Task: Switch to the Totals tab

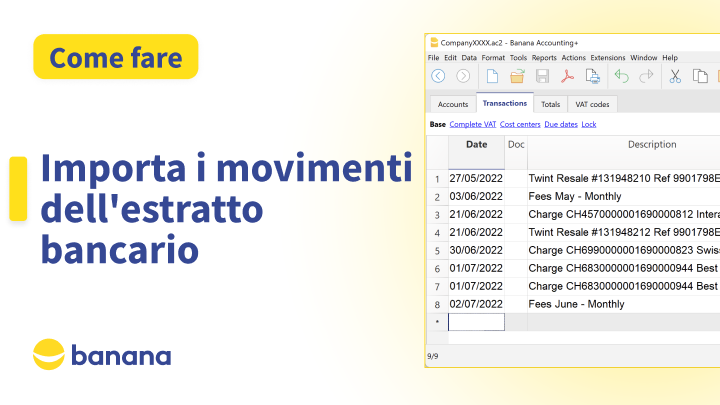Action: coord(551,104)
